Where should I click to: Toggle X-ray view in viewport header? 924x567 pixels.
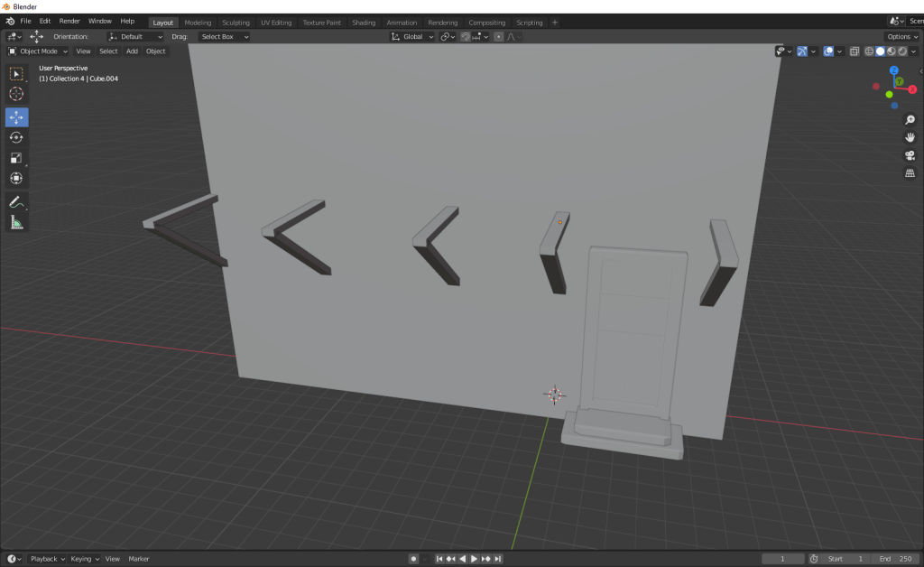click(855, 51)
